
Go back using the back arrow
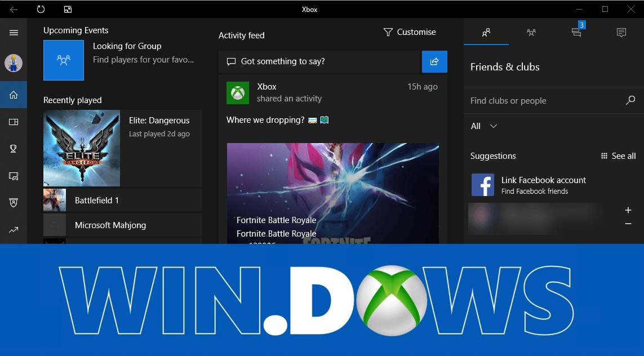click(x=14, y=10)
